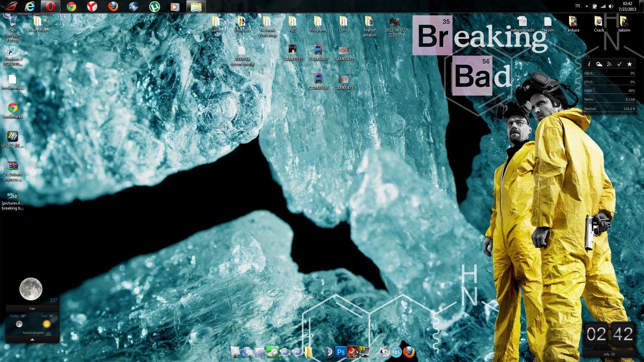Open network globe icon in dock
This screenshot has width=644, height=362.
pyautogui.click(x=247, y=352)
